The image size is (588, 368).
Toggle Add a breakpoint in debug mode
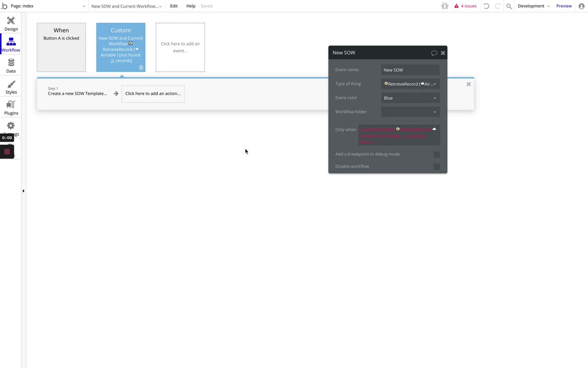pos(437,155)
